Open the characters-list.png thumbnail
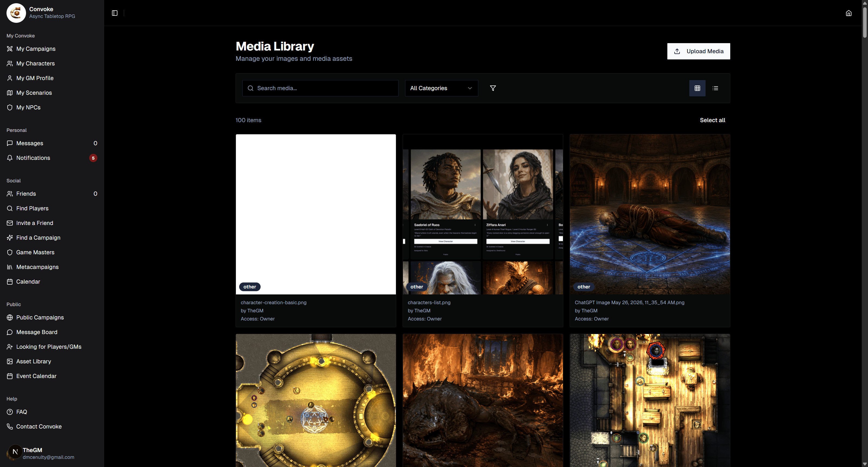The image size is (868, 467). 482,214
